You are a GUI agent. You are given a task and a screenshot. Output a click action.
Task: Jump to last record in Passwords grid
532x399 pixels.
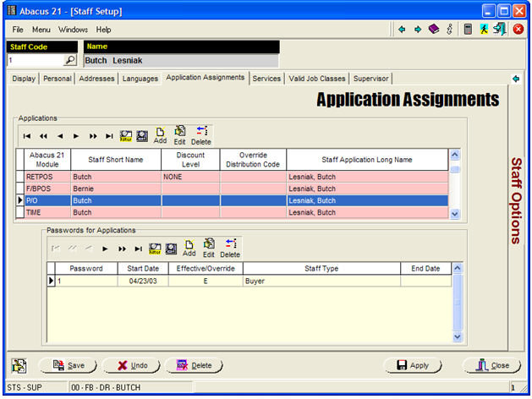(x=138, y=249)
